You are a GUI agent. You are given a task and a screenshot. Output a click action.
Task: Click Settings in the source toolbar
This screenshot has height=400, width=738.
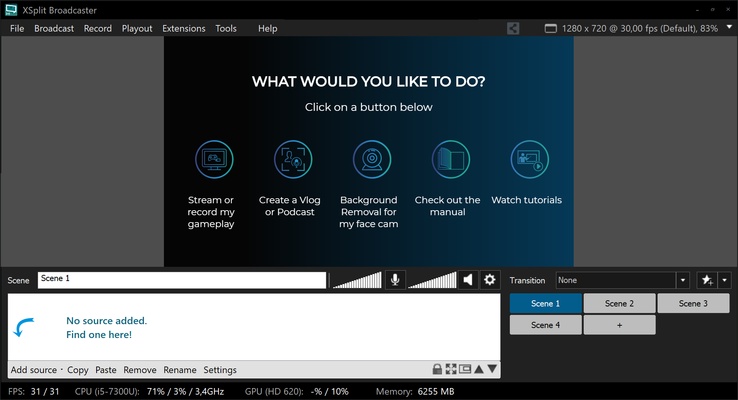click(220, 369)
